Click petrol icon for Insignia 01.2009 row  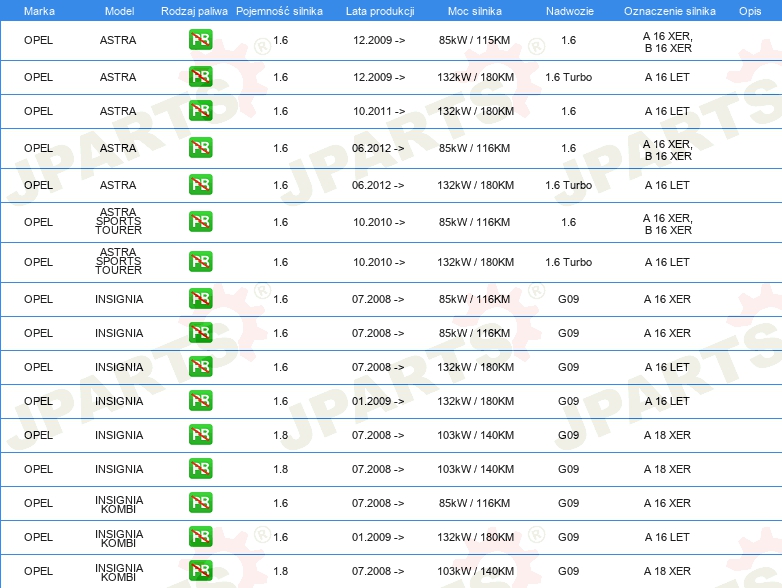200,401
